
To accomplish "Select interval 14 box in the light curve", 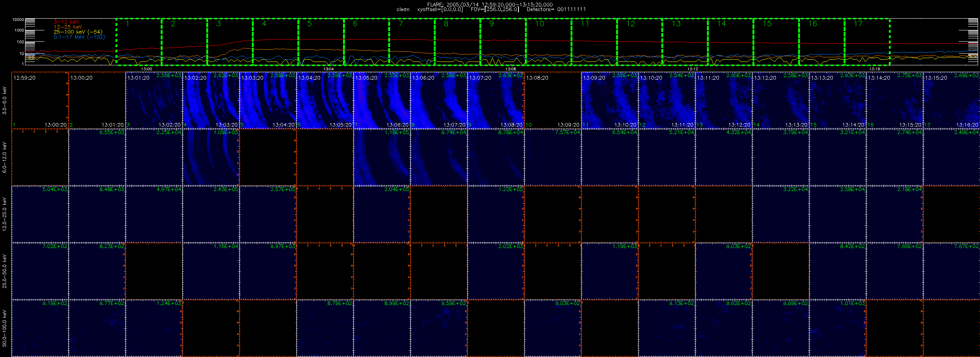I will coord(730,42).
